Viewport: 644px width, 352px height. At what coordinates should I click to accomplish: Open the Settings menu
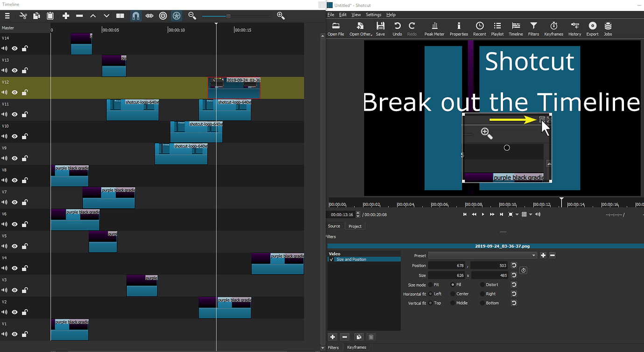373,14
